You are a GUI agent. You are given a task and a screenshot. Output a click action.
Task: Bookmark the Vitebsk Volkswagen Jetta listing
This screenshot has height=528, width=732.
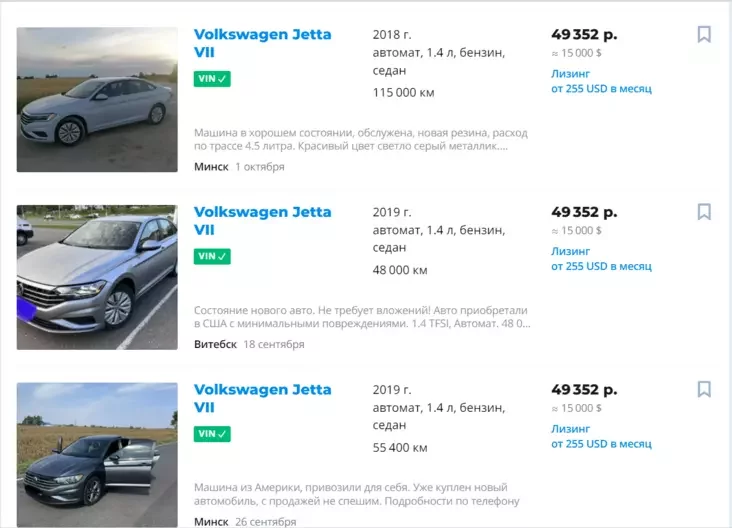coord(703,212)
